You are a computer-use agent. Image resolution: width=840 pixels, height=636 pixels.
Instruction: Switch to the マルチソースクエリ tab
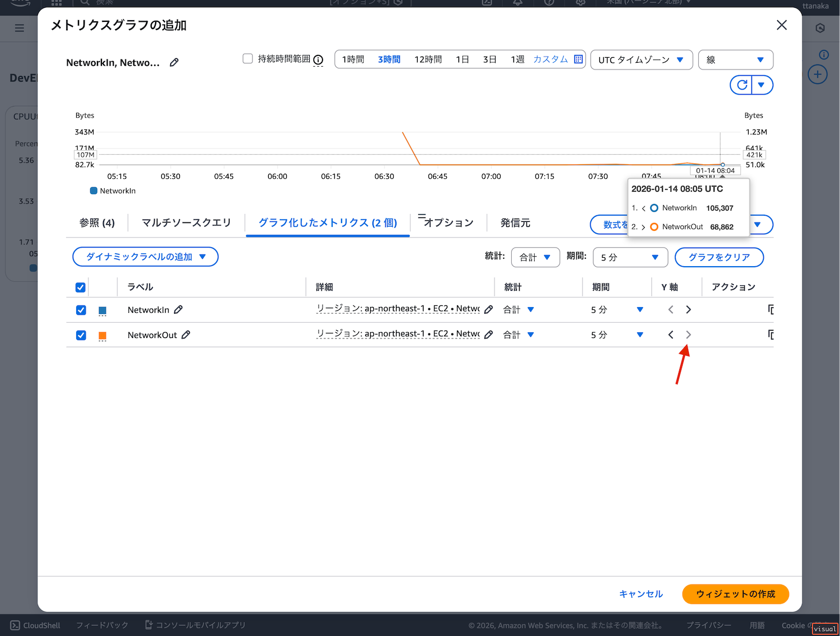(186, 223)
